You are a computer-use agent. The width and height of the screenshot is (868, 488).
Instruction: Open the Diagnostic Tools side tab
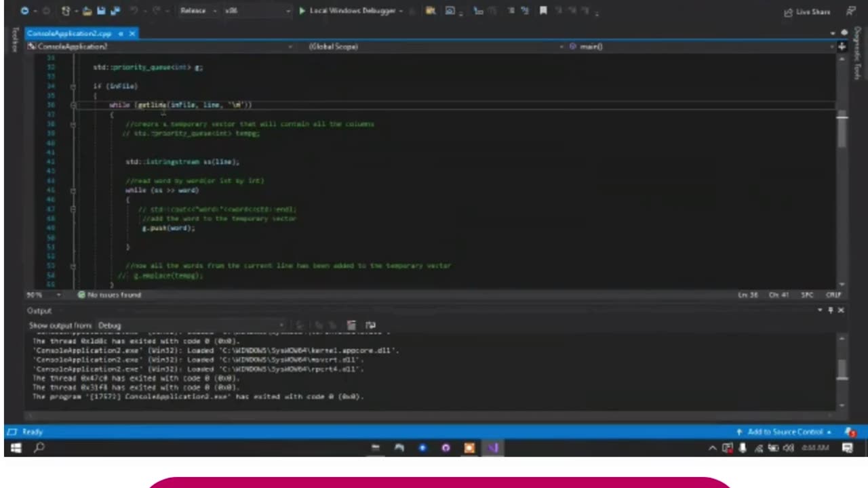(x=857, y=54)
